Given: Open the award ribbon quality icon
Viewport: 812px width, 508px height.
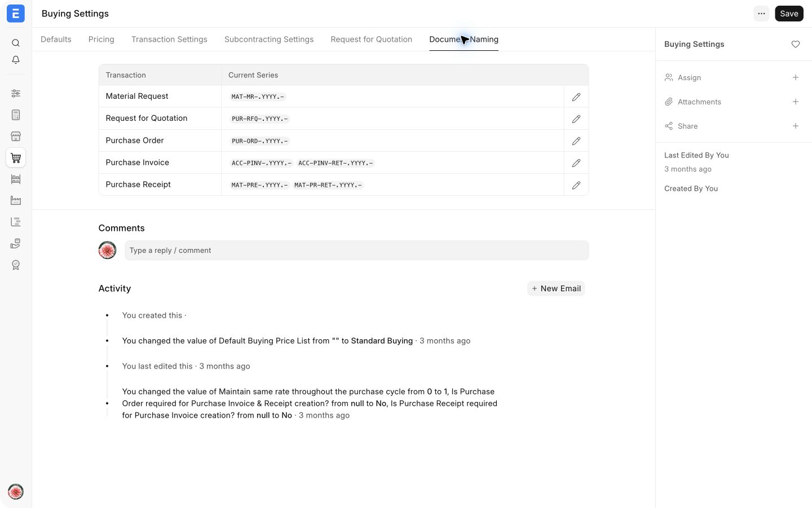Looking at the screenshot, I should click(x=16, y=265).
